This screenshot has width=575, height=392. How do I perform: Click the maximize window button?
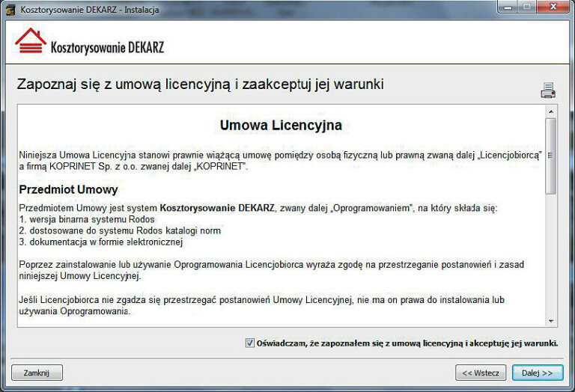[527, 7]
